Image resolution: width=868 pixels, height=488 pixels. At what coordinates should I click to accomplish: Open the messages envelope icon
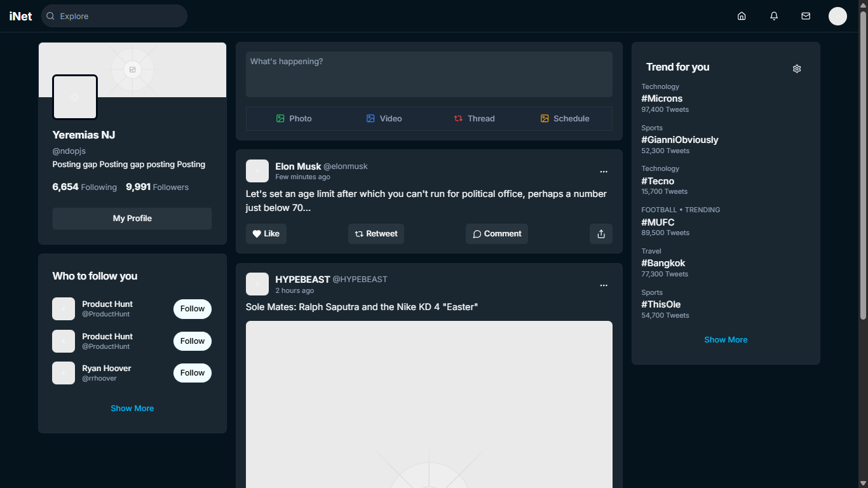coord(806,16)
